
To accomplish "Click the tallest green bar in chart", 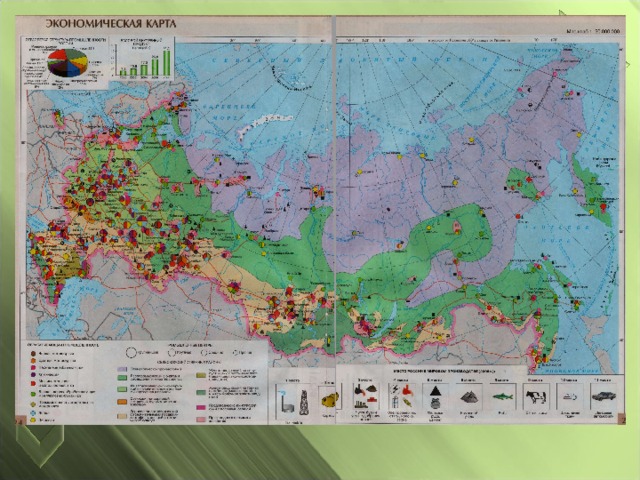I will (167, 62).
